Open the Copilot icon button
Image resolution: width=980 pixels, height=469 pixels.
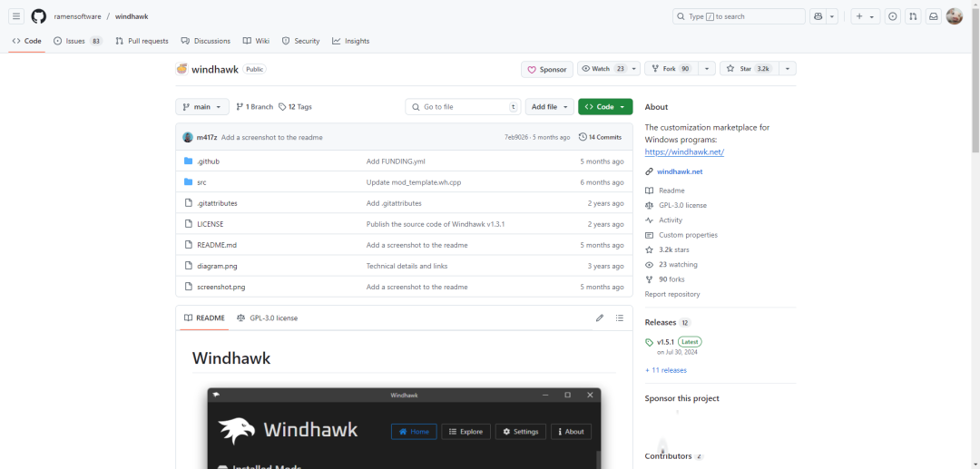point(818,17)
